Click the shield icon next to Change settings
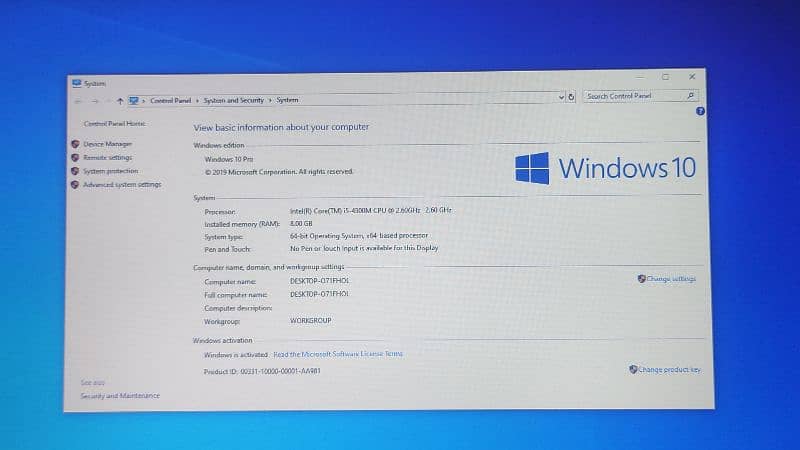The width and height of the screenshot is (800, 450). pyautogui.click(x=641, y=279)
